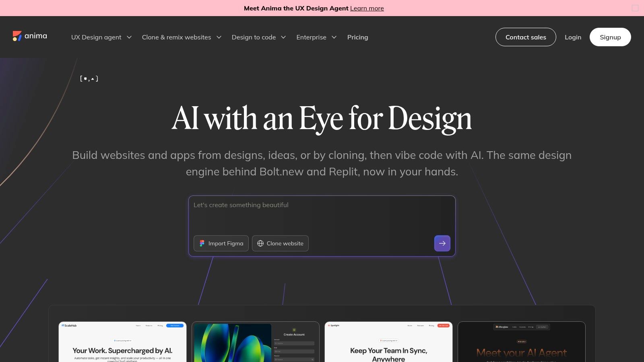644x362 pixels.
Task: Expand the Clone & remix websites chevron
Action: tap(219, 37)
